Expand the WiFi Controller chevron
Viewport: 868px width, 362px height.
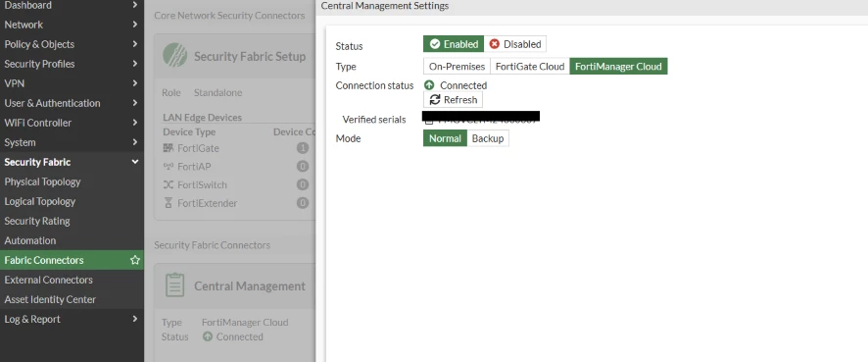134,123
